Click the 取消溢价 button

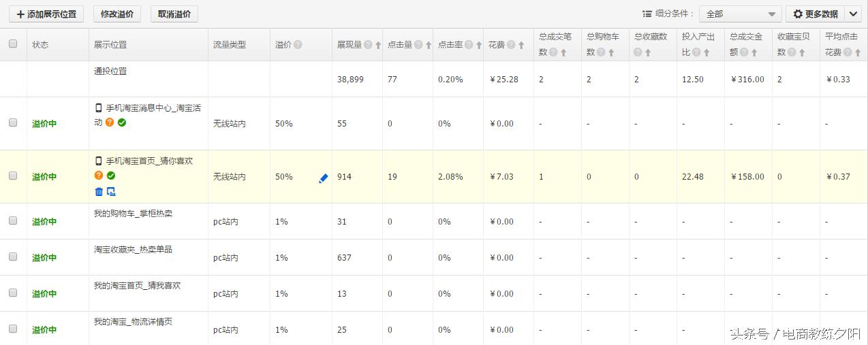click(174, 14)
